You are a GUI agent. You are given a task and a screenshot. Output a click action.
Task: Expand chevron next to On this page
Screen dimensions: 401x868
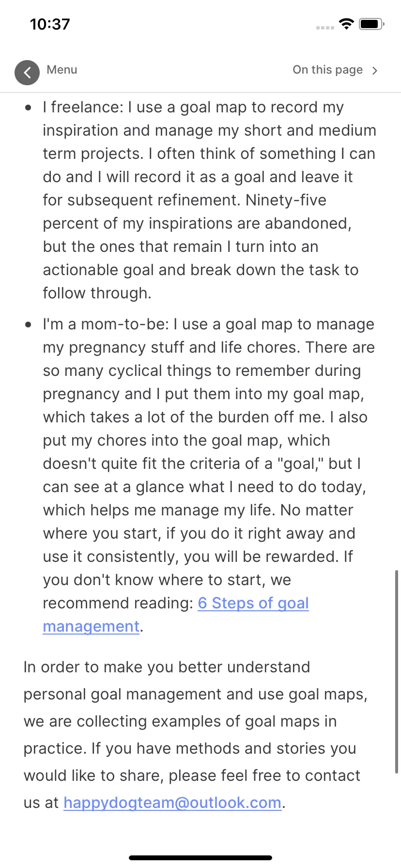(375, 71)
